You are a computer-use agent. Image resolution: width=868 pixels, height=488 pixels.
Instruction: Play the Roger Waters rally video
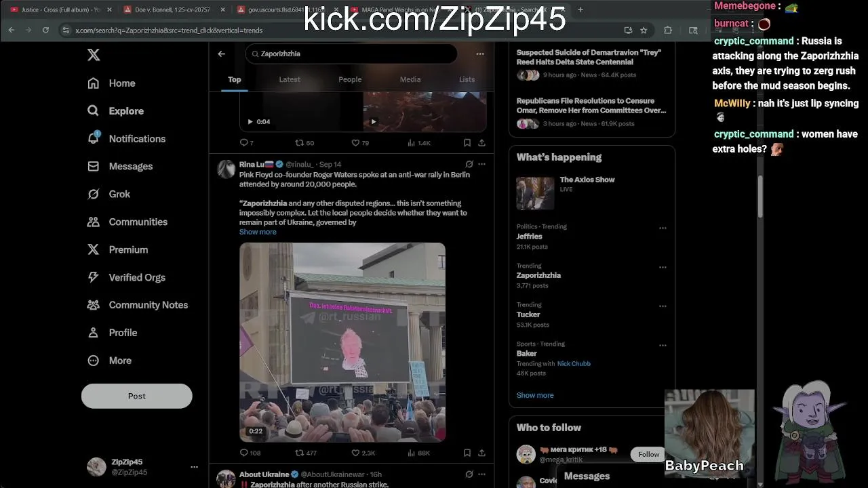pos(342,342)
